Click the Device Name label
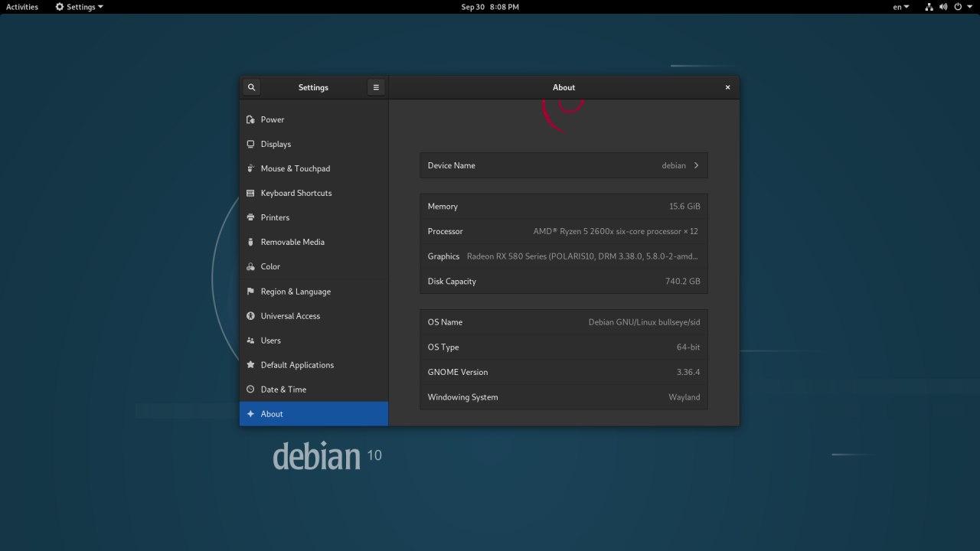This screenshot has width=980, height=551. point(451,165)
